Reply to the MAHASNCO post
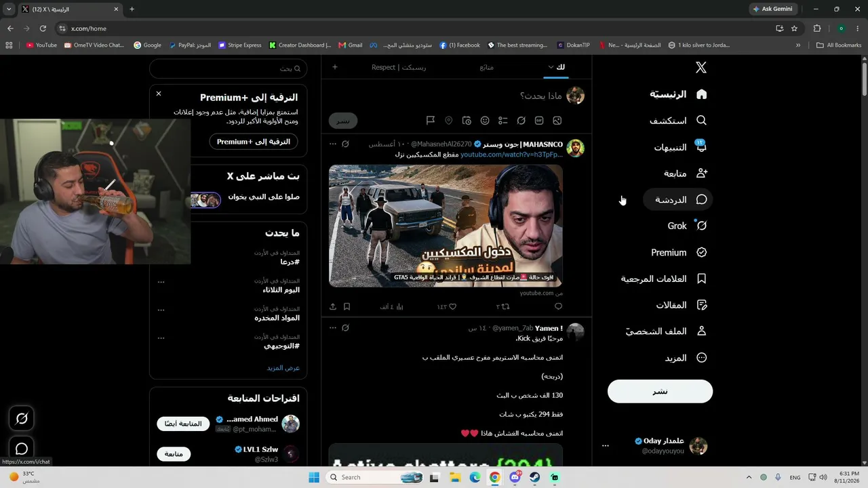868x488 pixels. click(558, 306)
